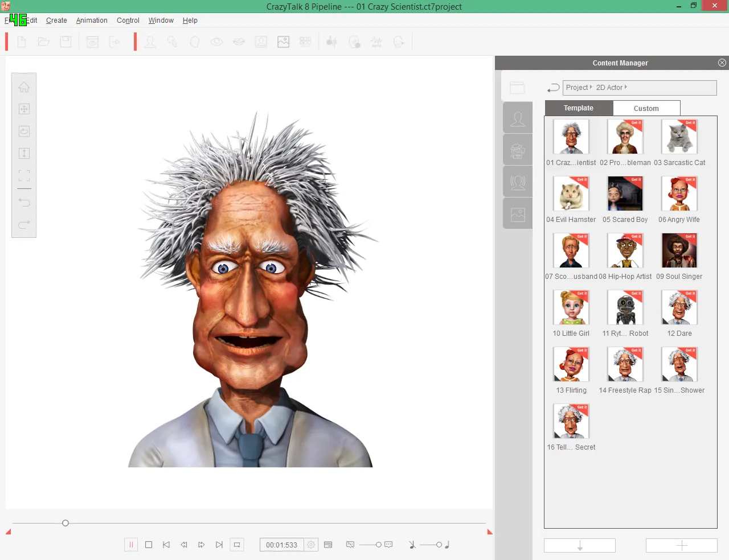Screen dimensions: 729x560
Task: Select the Actor category icon in Content Manager
Action: coord(518,118)
